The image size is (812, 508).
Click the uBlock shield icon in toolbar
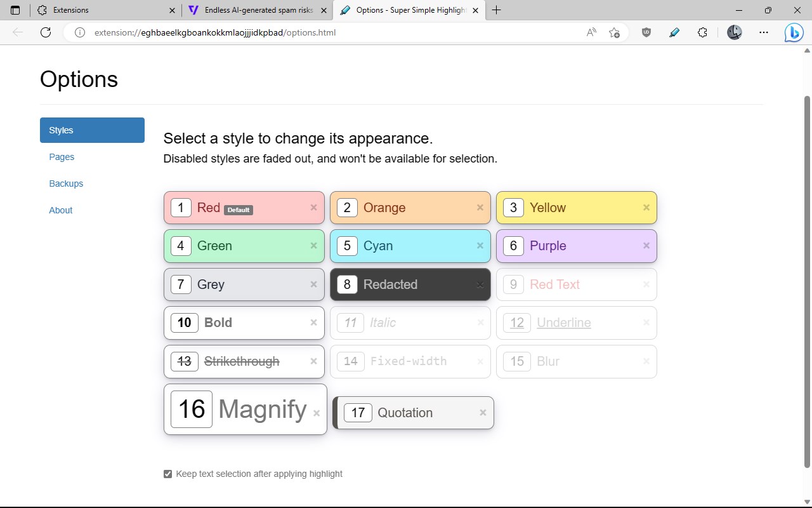[646, 32]
